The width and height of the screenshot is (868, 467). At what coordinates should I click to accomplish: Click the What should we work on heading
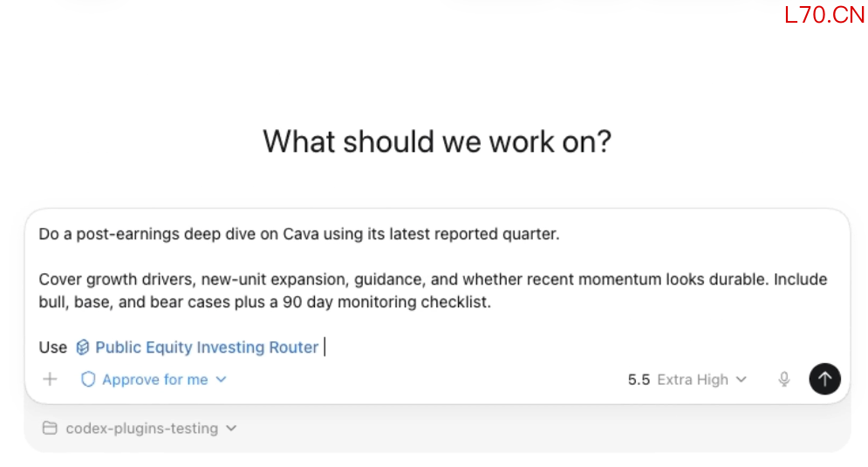[x=437, y=141]
